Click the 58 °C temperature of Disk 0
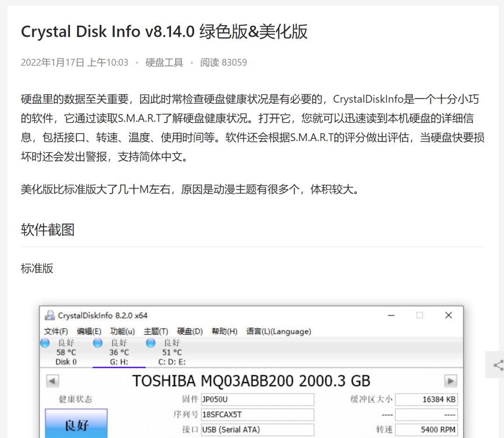 coord(66,353)
